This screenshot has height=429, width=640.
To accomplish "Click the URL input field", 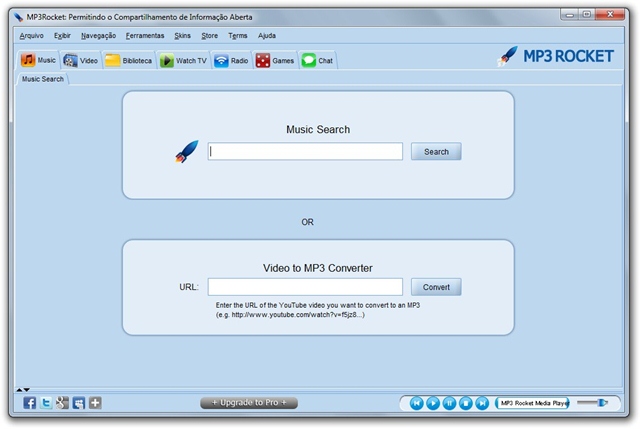I will (x=305, y=287).
